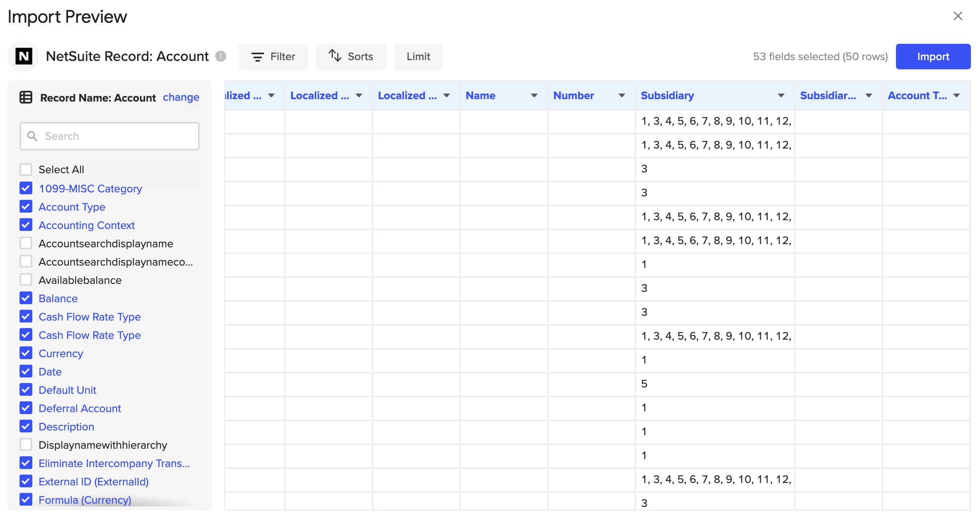Open the partially hidden 'lized ...' column dropdown
The image size is (980, 516).
click(271, 96)
